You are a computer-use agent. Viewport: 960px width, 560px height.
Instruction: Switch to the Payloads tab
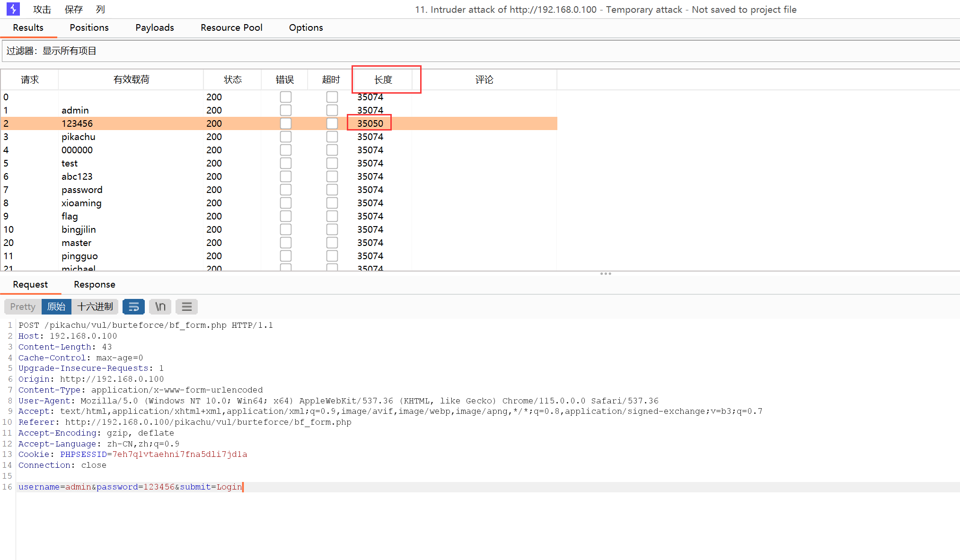point(154,27)
